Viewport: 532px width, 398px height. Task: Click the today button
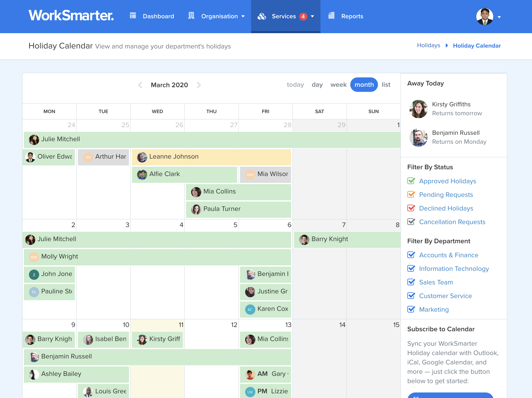(295, 84)
